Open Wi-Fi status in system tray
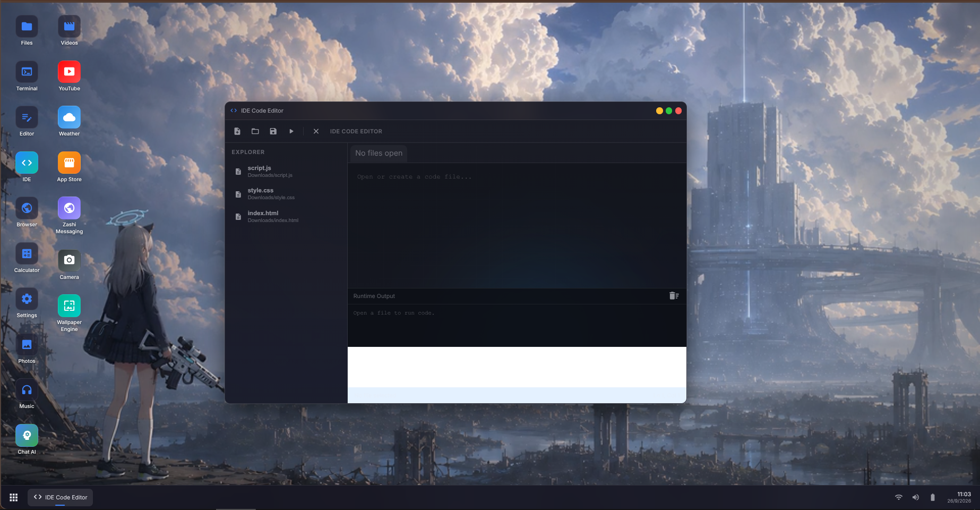Screen dimensions: 980x510 point(899,497)
